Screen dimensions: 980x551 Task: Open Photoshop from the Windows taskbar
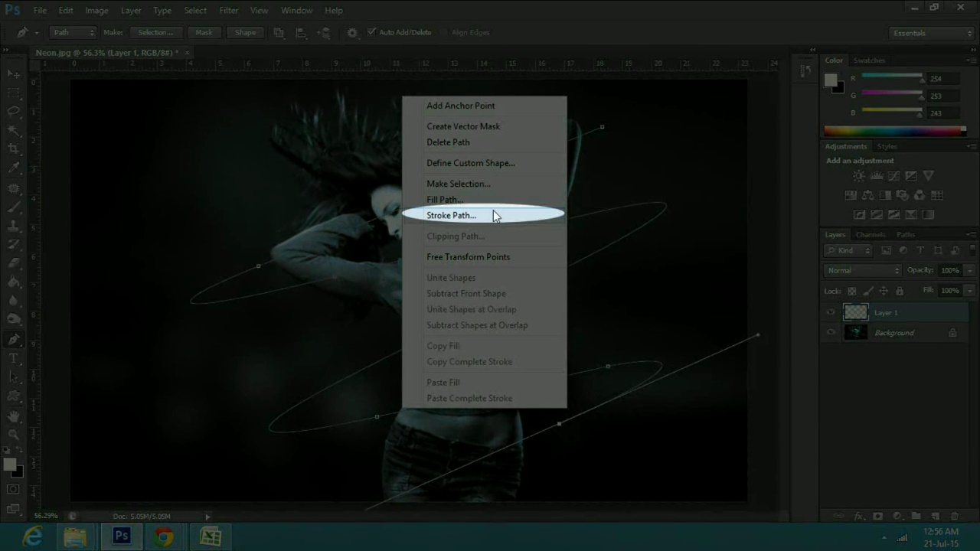tap(121, 536)
